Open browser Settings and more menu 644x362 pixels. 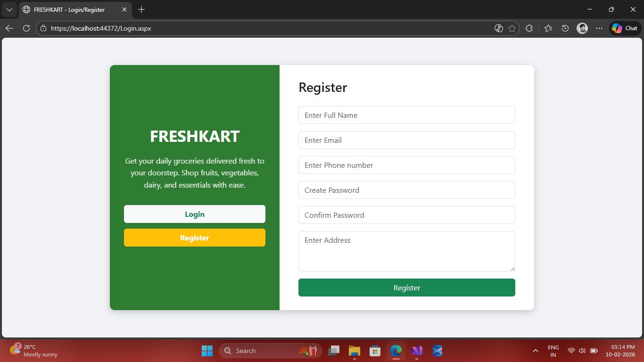pos(599,28)
